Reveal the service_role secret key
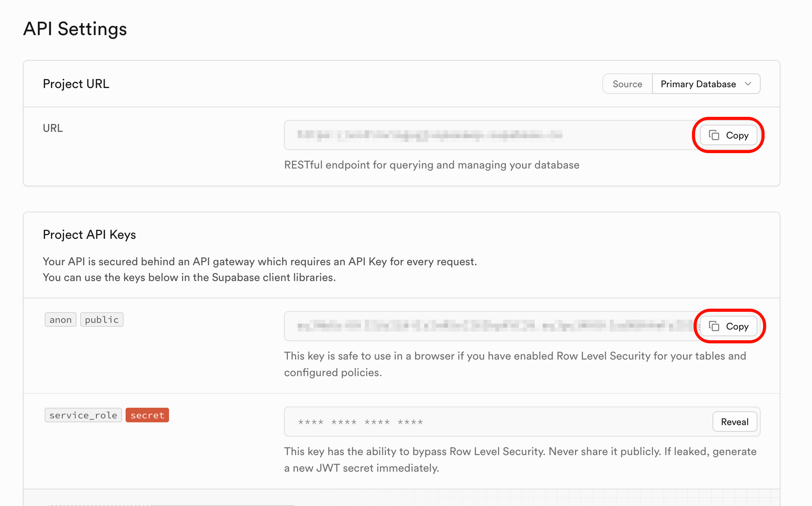 pyautogui.click(x=734, y=422)
